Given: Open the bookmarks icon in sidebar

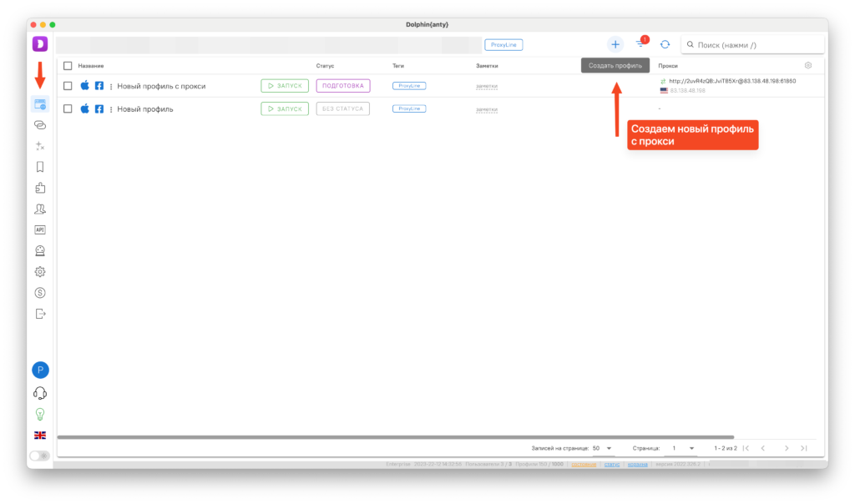Looking at the screenshot, I should click(x=39, y=167).
